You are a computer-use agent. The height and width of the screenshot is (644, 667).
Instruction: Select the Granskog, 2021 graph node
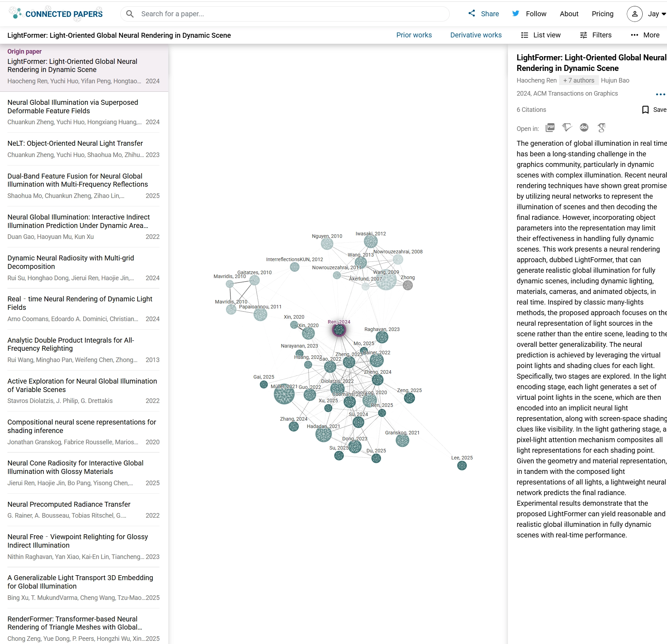(x=402, y=440)
